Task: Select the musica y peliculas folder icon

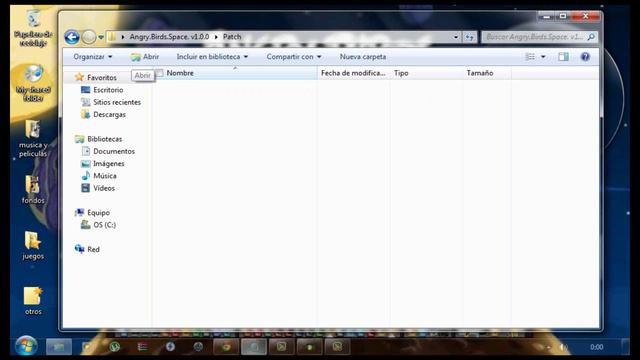Action: point(33,139)
